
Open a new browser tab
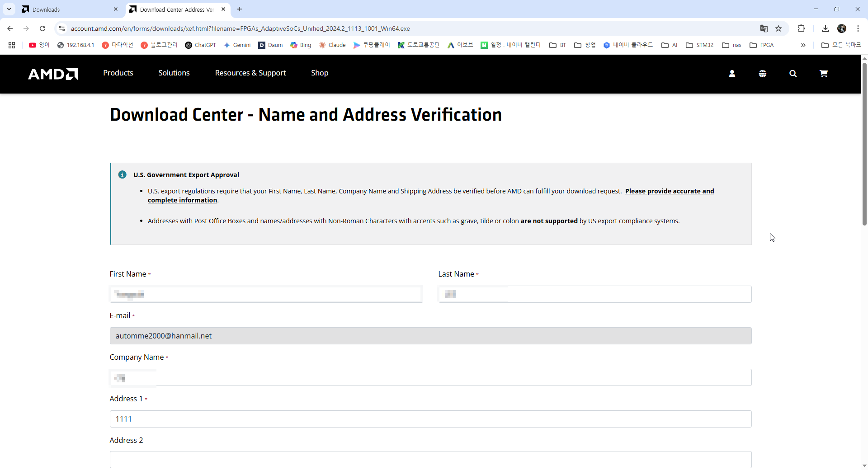(x=240, y=9)
